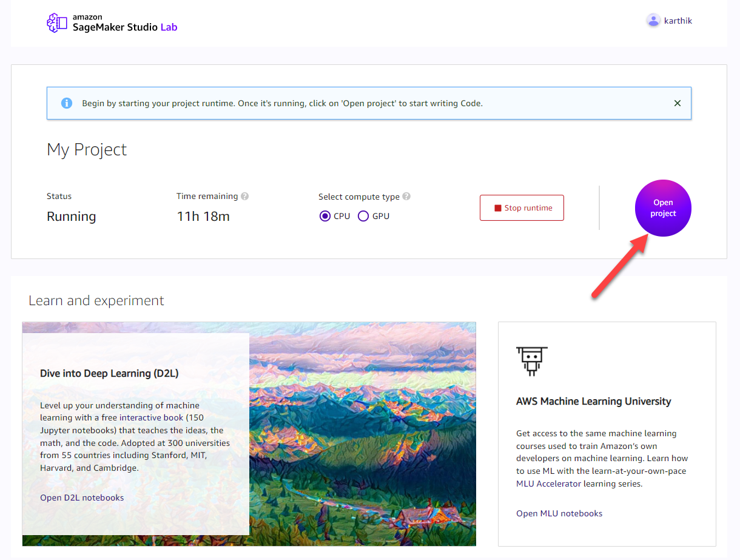Click the karthik username text
The image size is (740, 560).
coord(678,21)
